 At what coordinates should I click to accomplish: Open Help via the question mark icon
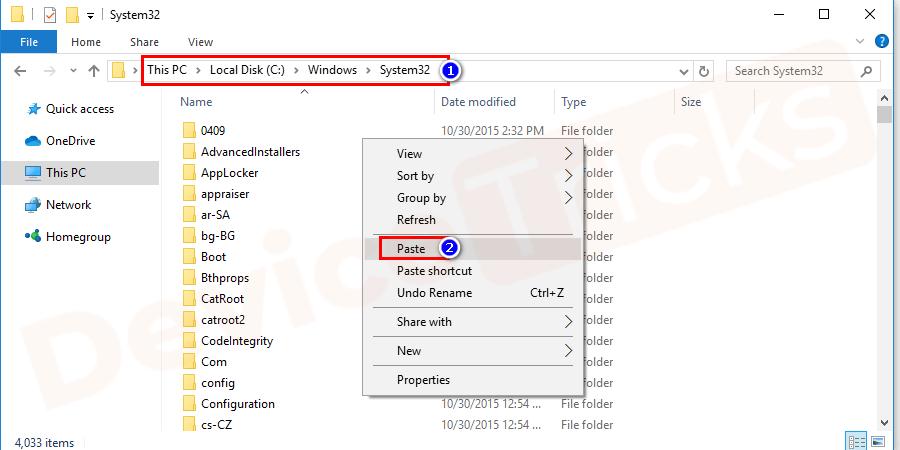882,41
